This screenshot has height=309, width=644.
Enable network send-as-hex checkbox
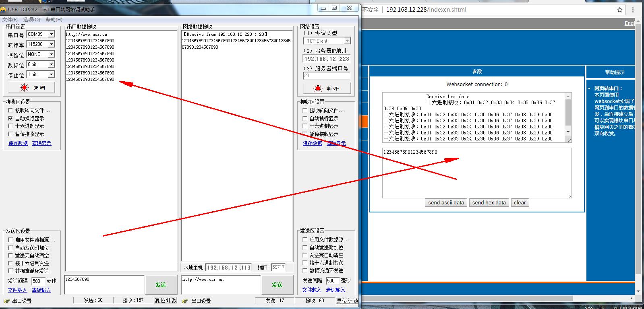tap(305, 263)
